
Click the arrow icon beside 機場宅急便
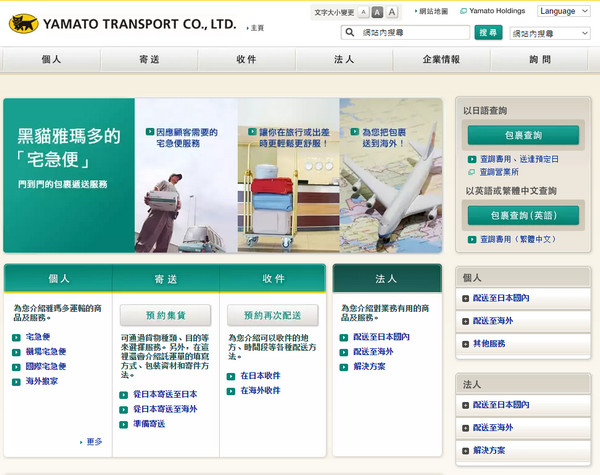(x=16, y=352)
